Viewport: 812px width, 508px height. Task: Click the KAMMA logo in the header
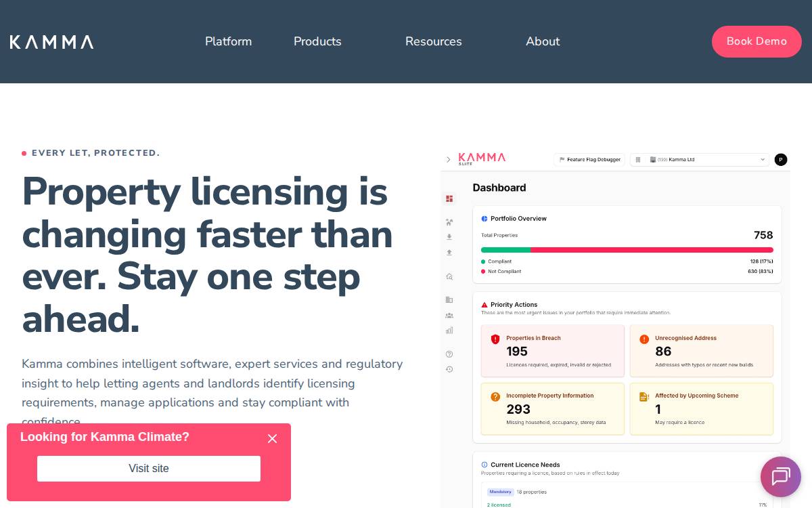tap(51, 42)
